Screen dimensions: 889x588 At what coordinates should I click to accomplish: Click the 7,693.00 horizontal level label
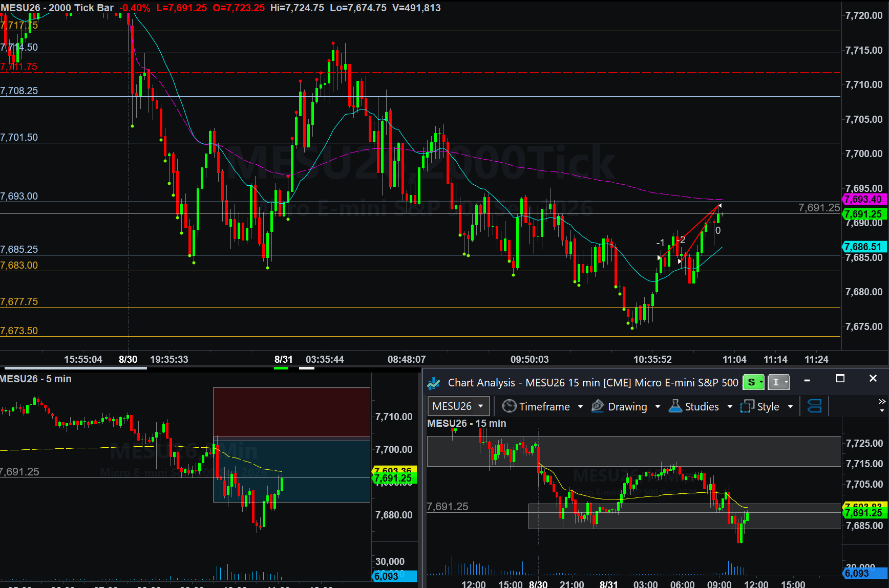[x=19, y=196]
